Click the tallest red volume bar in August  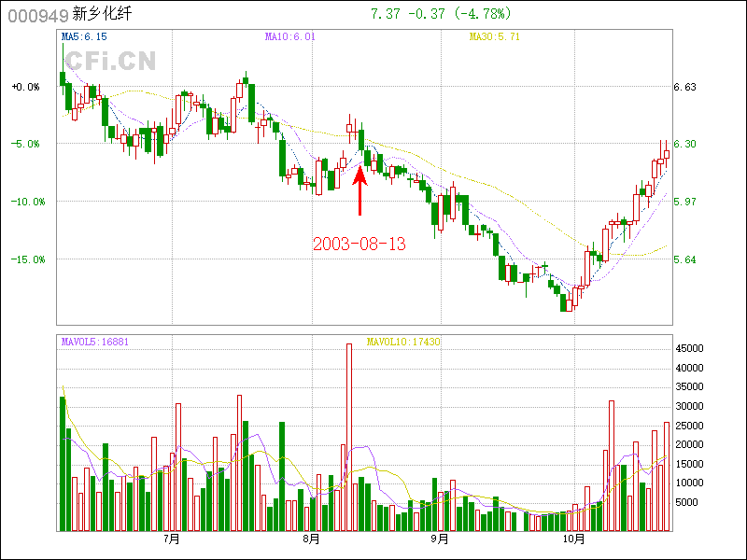click(349, 437)
